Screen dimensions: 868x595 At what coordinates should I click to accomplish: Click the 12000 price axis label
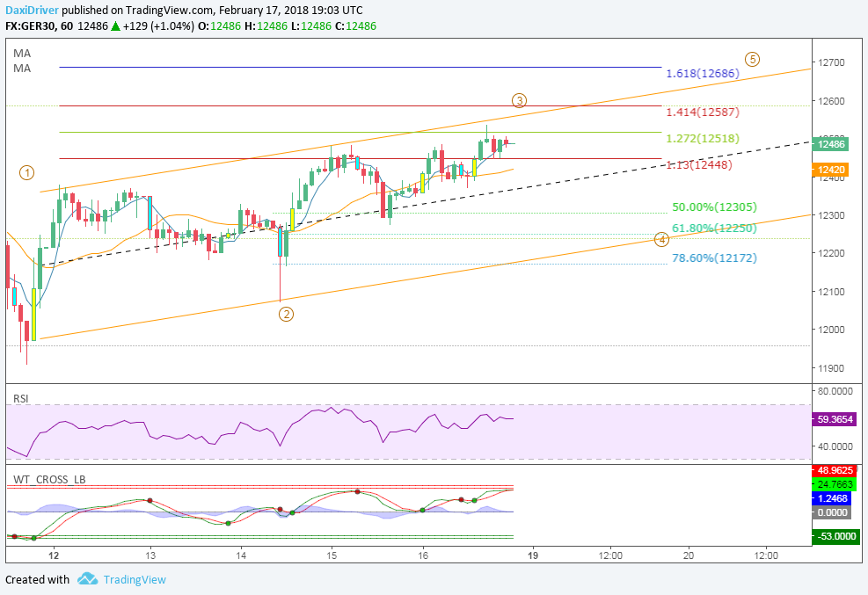[x=831, y=330]
